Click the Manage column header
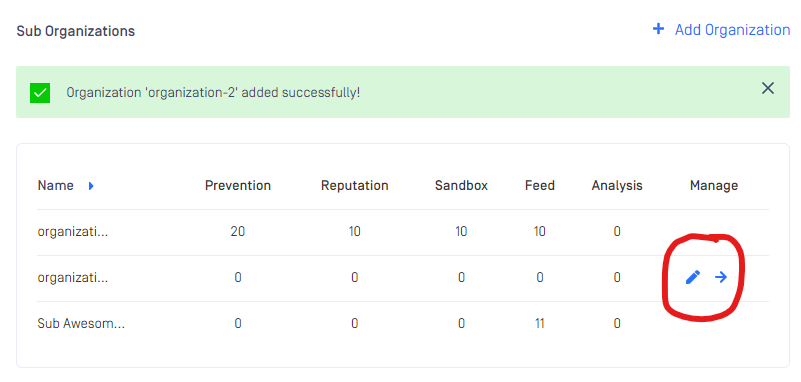 pyautogui.click(x=714, y=185)
